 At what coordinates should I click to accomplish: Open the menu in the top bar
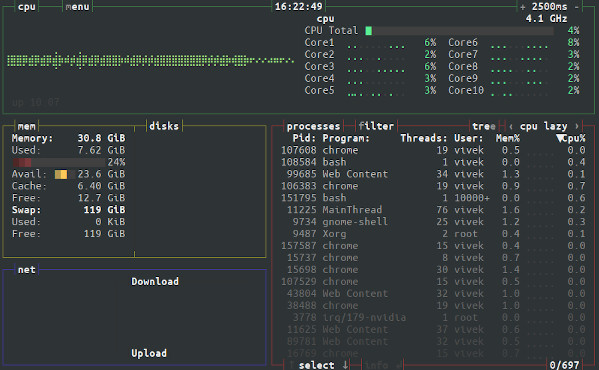pyautogui.click(x=78, y=6)
